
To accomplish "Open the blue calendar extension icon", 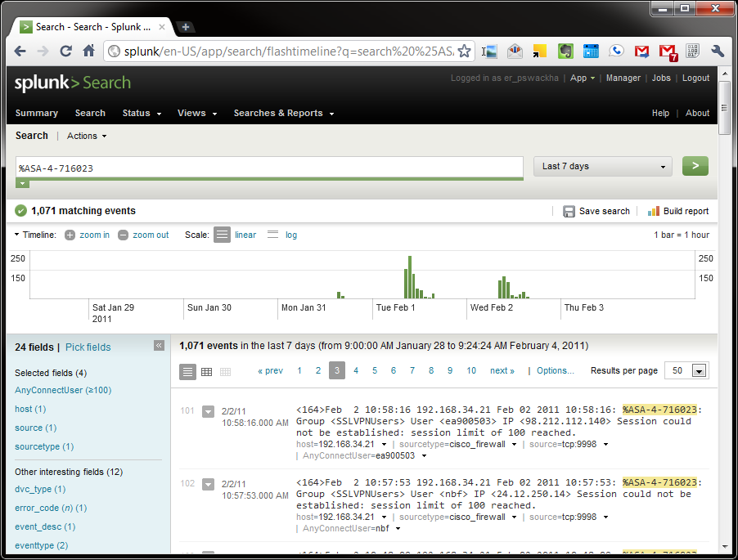I will click(x=591, y=51).
